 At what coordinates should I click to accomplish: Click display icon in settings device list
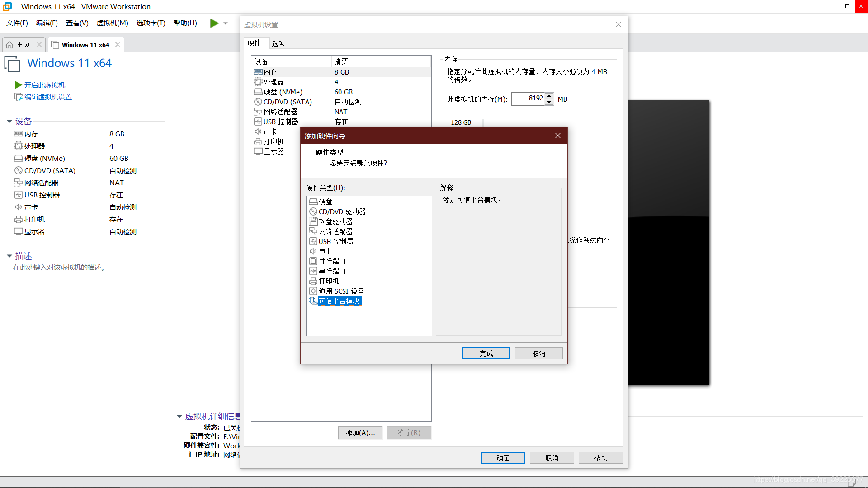tap(258, 151)
